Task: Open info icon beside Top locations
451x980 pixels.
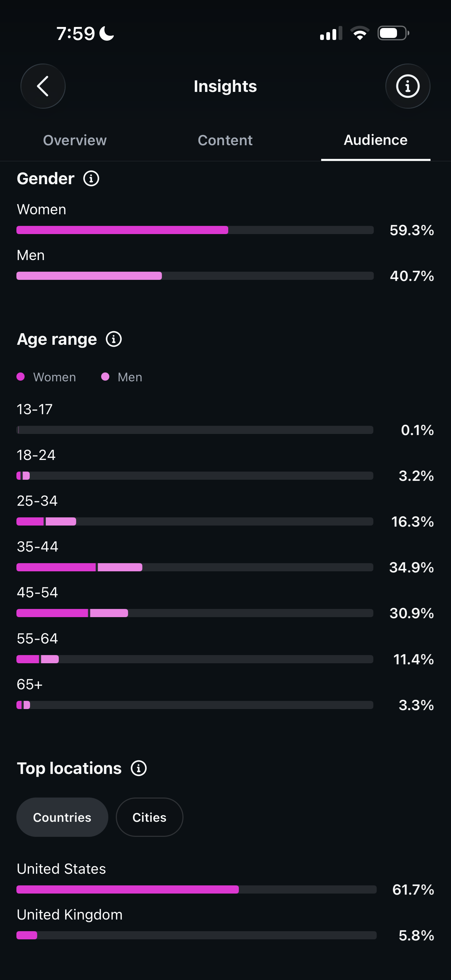Action: (x=139, y=768)
